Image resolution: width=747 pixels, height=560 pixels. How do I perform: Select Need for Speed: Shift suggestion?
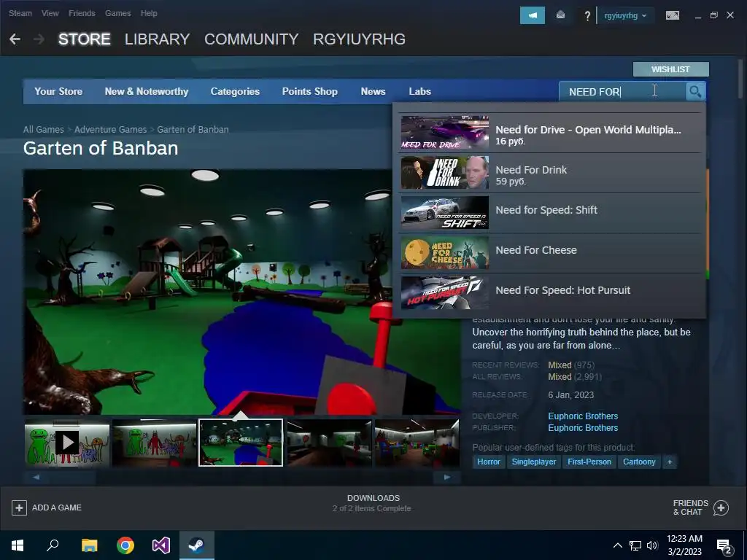pyautogui.click(x=549, y=213)
